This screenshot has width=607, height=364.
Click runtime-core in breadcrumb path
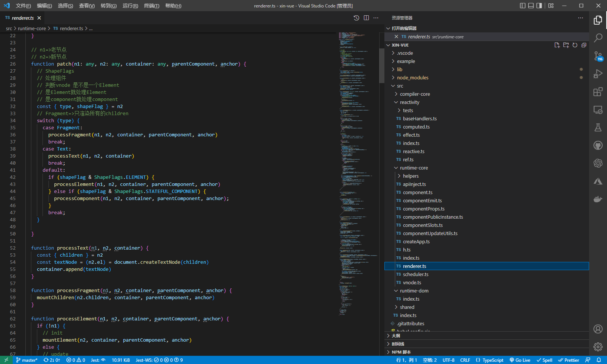(32, 28)
